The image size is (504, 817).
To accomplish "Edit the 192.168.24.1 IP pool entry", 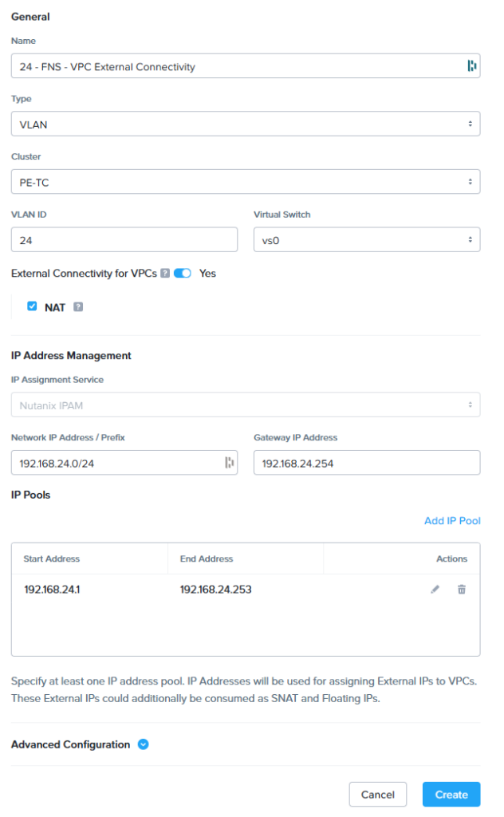I will 435,590.
